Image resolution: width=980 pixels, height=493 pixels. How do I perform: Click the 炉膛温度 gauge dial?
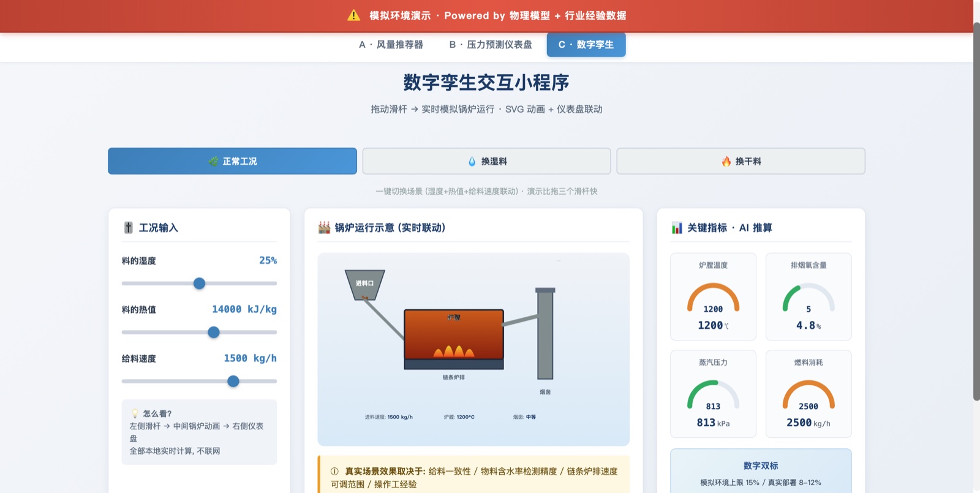click(x=713, y=298)
